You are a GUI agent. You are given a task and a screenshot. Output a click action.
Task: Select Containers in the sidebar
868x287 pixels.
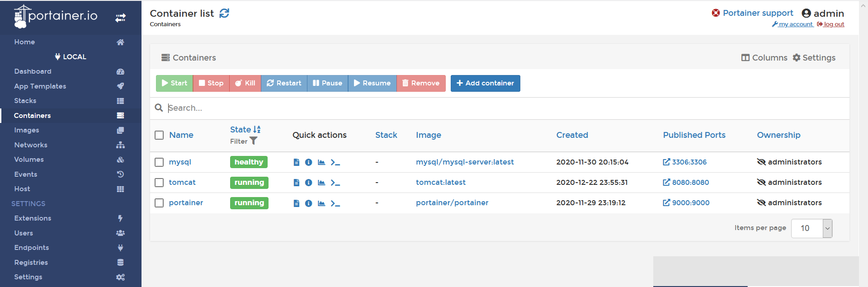71,115
